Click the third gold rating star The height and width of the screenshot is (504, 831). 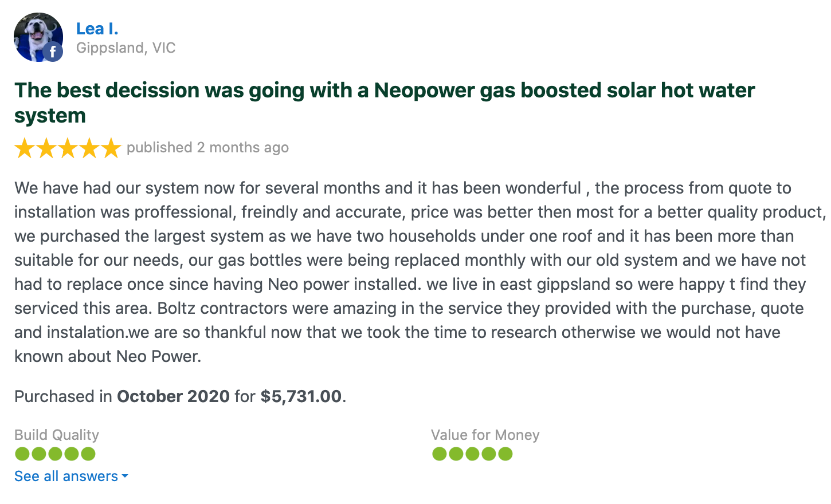[x=68, y=148]
